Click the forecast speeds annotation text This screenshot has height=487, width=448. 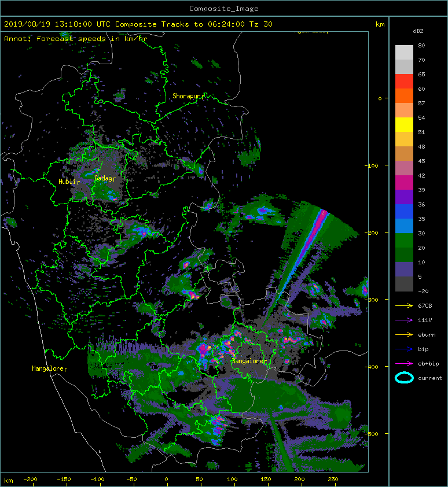76,39
